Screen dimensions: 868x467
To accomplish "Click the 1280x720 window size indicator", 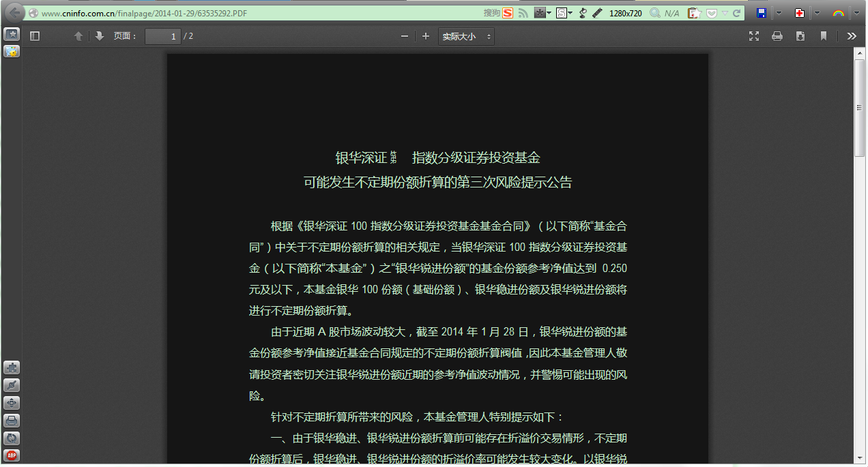I will (625, 13).
